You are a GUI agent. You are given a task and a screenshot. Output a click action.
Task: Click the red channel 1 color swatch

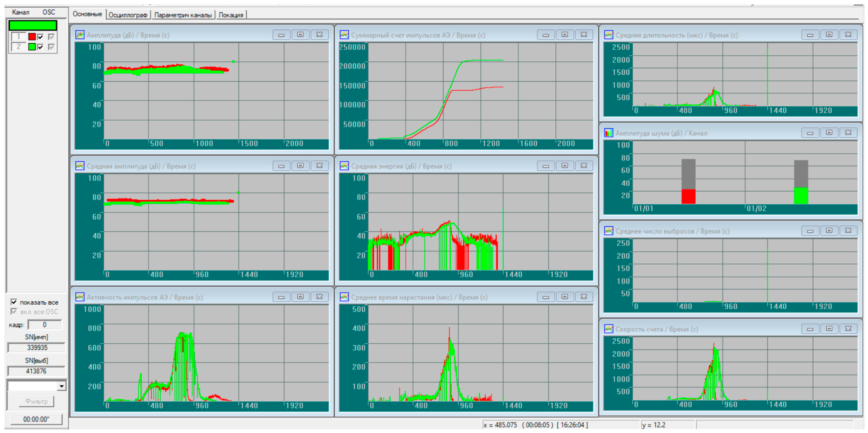tap(32, 37)
